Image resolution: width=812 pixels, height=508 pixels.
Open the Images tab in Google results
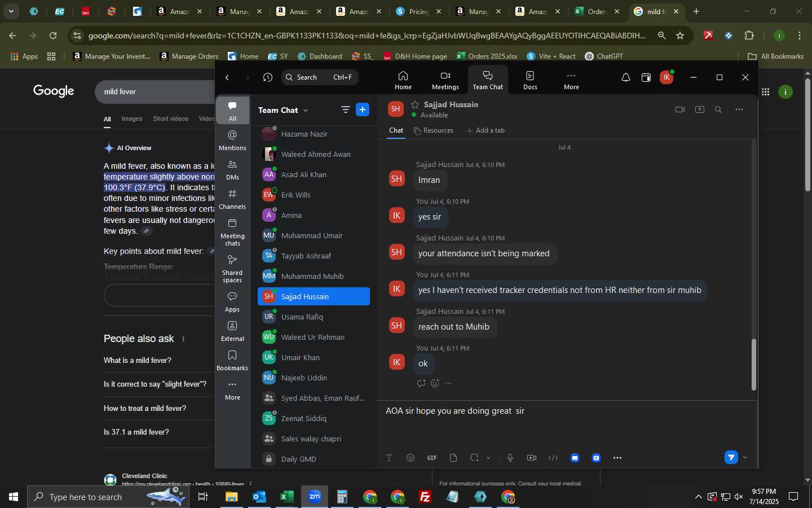pos(132,119)
